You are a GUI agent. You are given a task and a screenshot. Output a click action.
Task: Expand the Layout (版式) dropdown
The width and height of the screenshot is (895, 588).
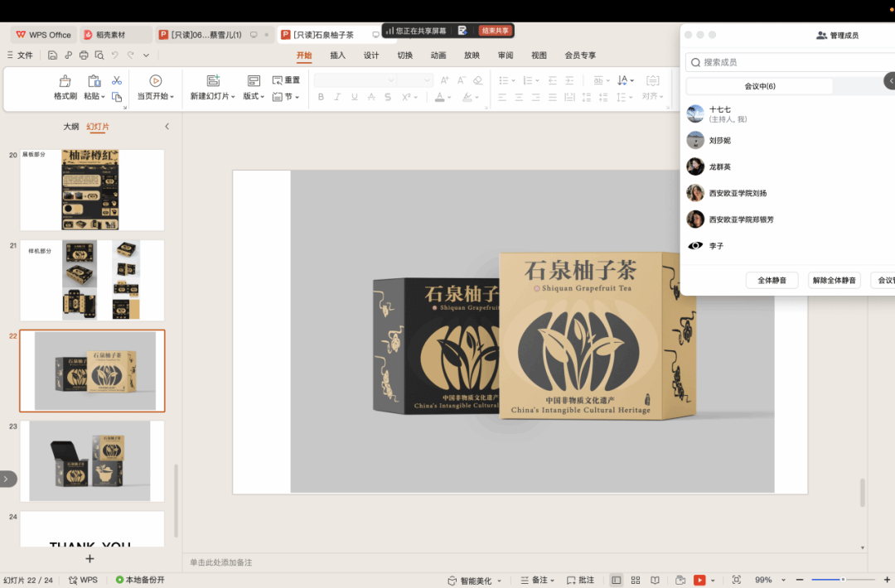coord(254,97)
